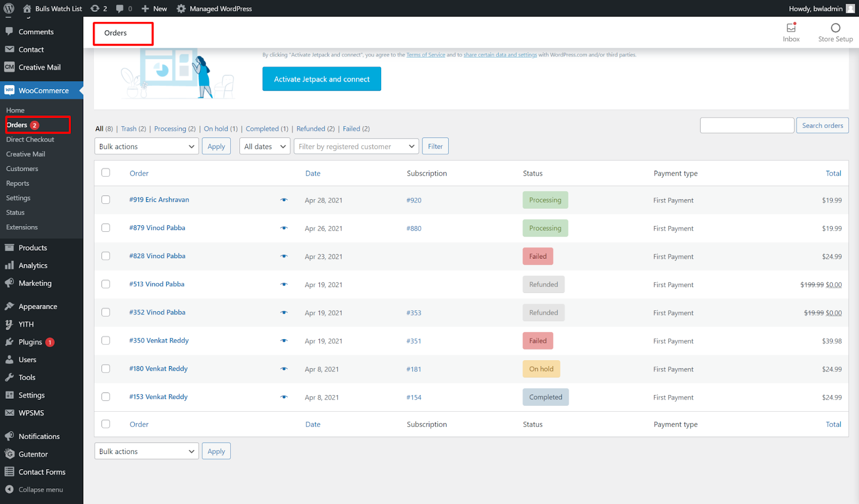
Task: Open Managed WordPress gear icon
Action: click(181, 9)
